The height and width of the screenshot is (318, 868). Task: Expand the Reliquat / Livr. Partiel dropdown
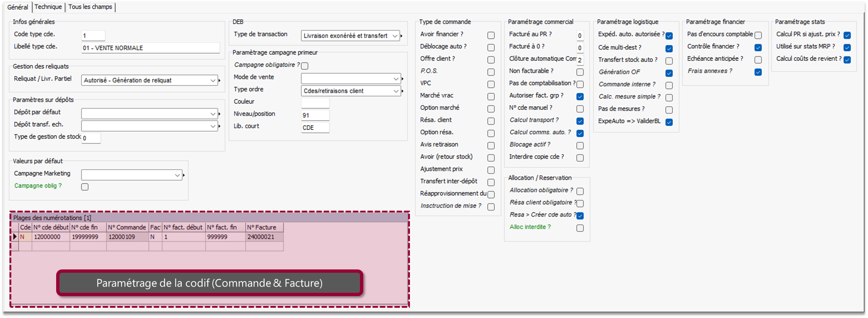point(150,80)
